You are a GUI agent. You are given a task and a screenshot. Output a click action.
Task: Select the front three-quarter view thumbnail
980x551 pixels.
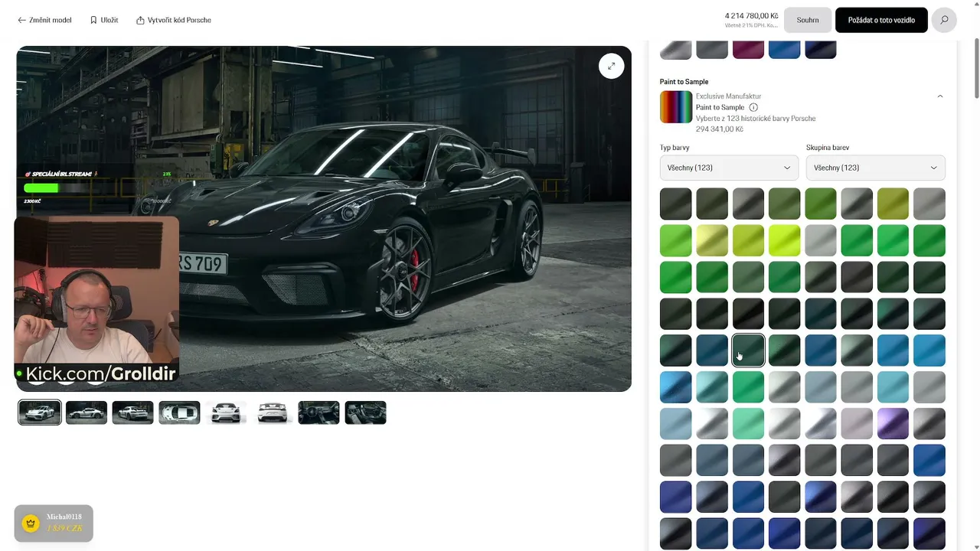click(40, 412)
